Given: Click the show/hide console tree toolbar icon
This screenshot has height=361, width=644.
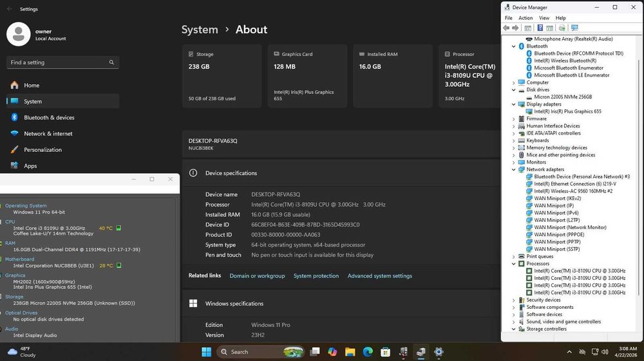Looking at the screenshot, I should coord(528,28).
